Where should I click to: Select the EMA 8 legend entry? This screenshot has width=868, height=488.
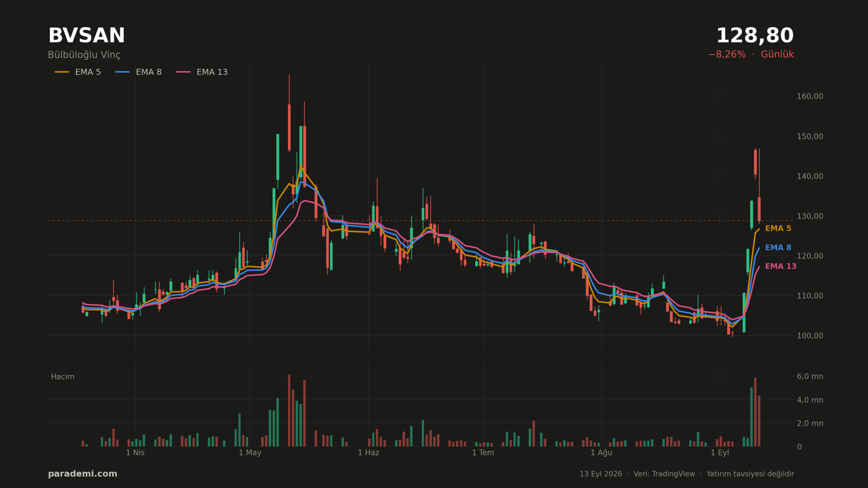coord(138,72)
